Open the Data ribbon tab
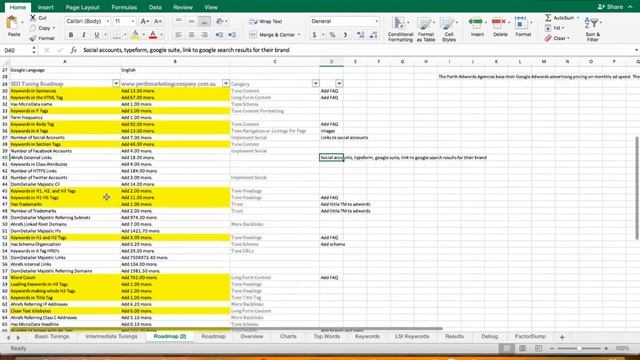The height and width of the screenshot is (360, 640). pos(155,7)
